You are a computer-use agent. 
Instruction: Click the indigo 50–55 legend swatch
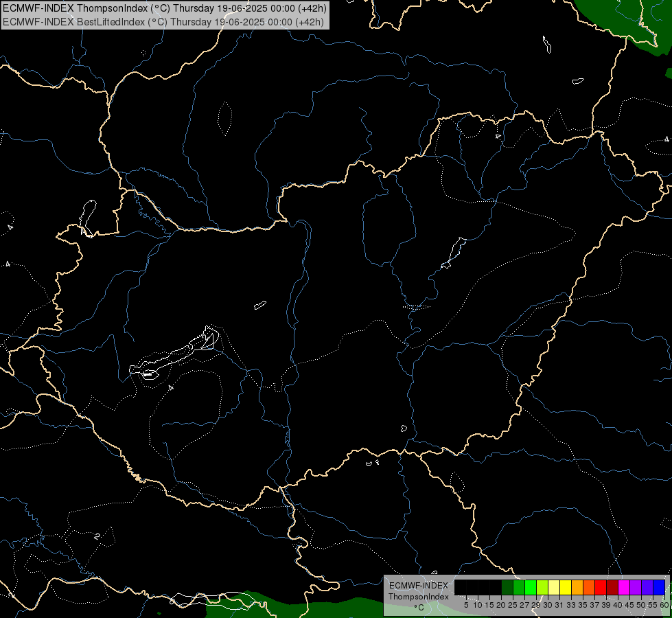(647, 588)
